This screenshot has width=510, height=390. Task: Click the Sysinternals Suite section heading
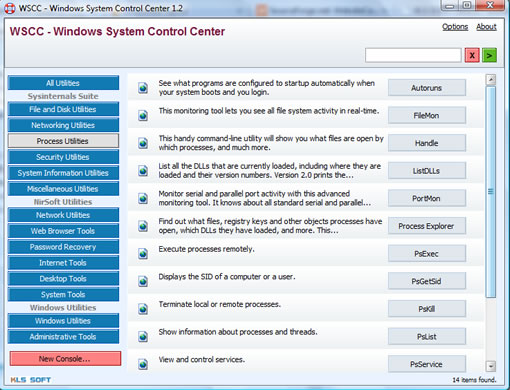[x=63, y=96]
